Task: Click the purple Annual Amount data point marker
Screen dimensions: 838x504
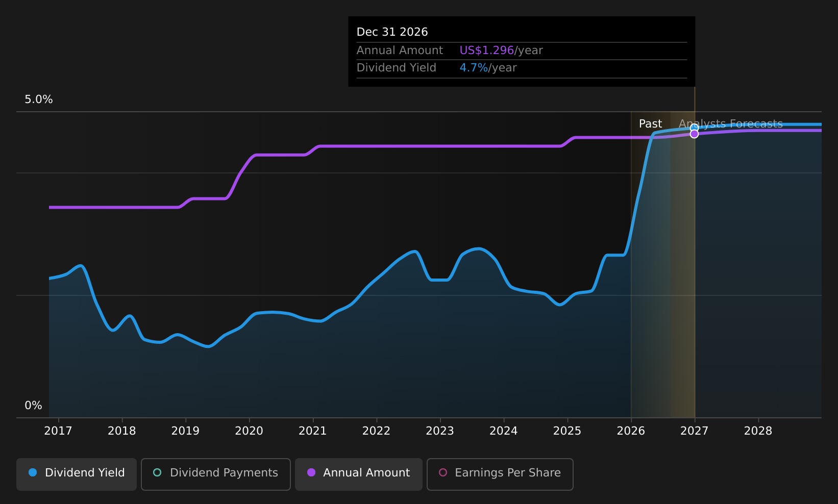Action: [x=694, y=134]
